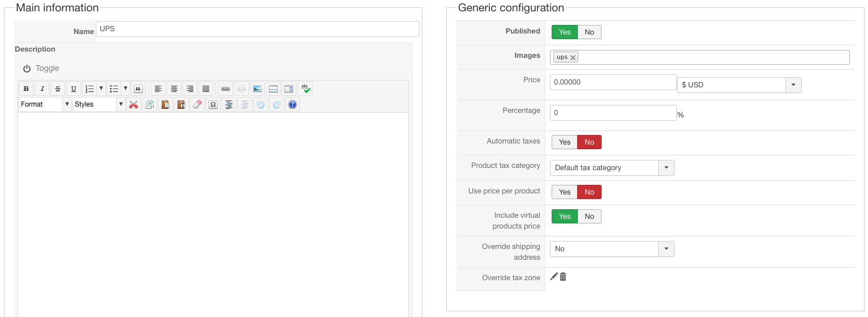This screenshot has width=868, height=317.
Task: Click the insert link icon
Action: coord(226,88)
